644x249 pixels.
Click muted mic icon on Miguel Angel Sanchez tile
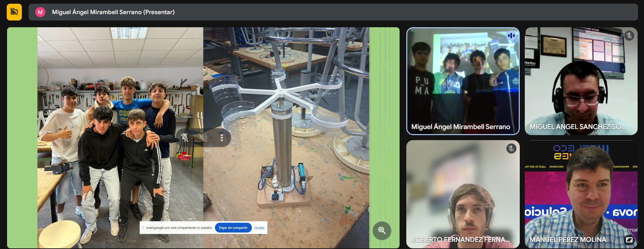click(x=629, y=36)
